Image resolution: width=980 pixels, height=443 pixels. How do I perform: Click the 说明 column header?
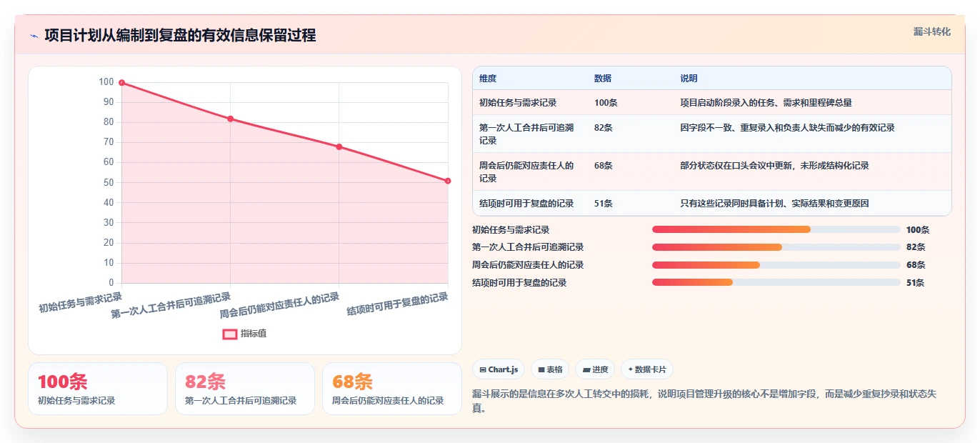(x=689, y=79)
